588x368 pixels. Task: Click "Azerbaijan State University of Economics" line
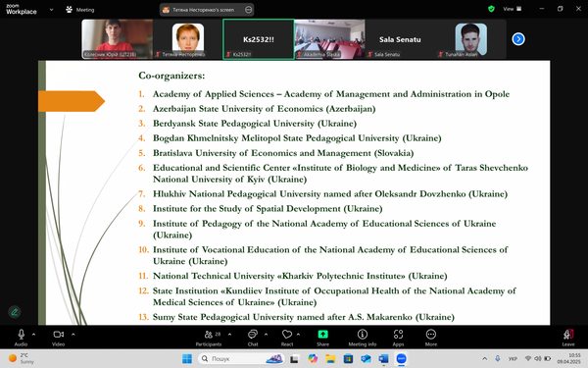point(264,109)
